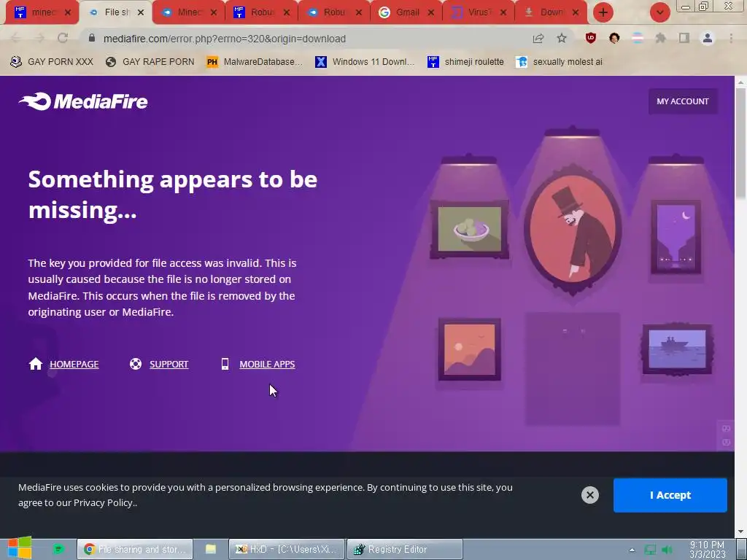747x560 pixels.
Task: Close the File sharing tab
Action: point(141,12)
